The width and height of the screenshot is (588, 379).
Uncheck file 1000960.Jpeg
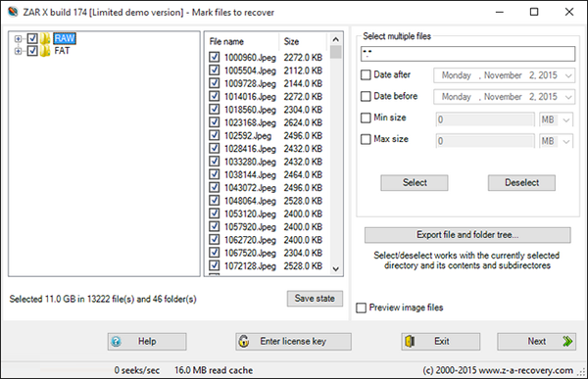(x=214, y=57)
